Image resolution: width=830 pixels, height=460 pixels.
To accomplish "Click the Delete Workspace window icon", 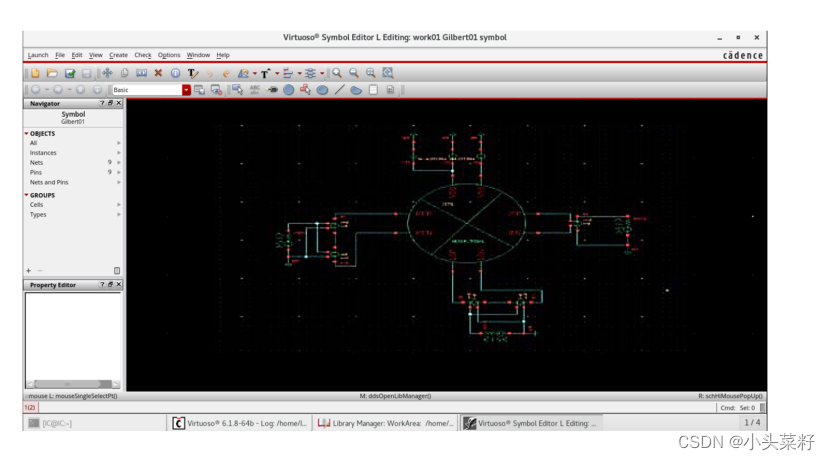I will pyautogui.click(x=216, y=90).
